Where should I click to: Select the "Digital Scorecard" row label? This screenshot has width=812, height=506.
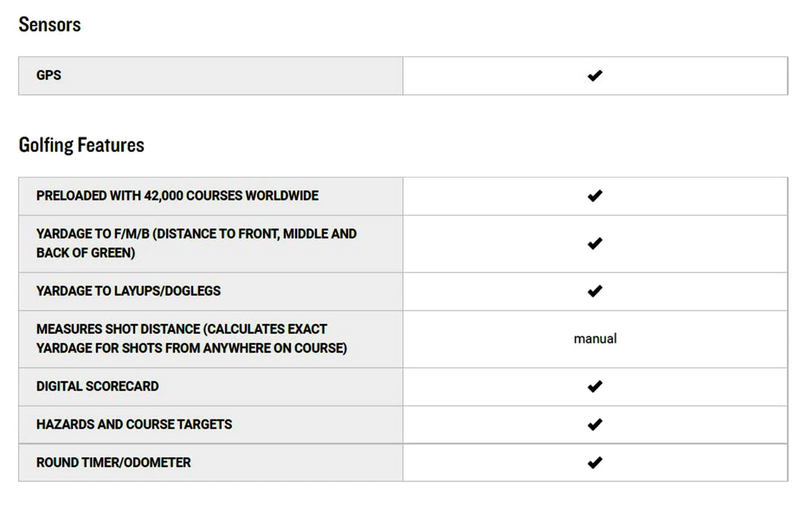tap(98, 386)
